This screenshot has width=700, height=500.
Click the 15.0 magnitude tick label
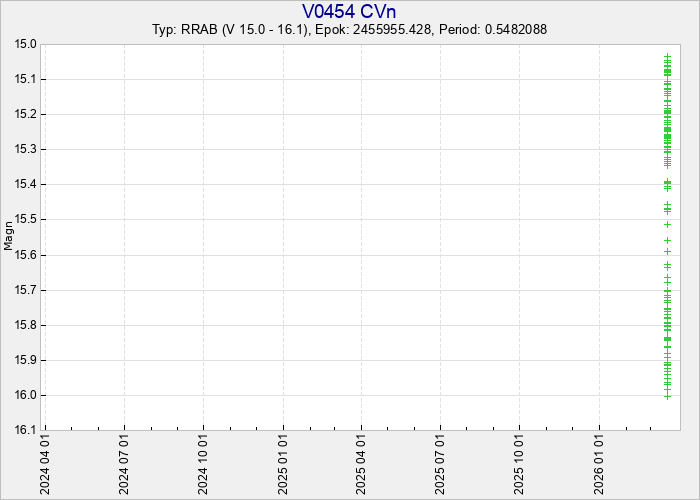tap(25, 44)
